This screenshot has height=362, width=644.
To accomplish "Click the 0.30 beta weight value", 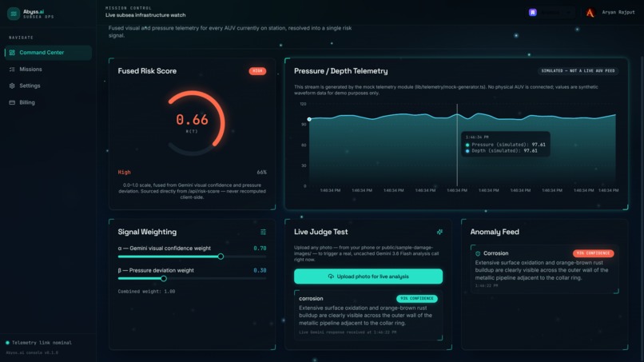I will point(260,270).
